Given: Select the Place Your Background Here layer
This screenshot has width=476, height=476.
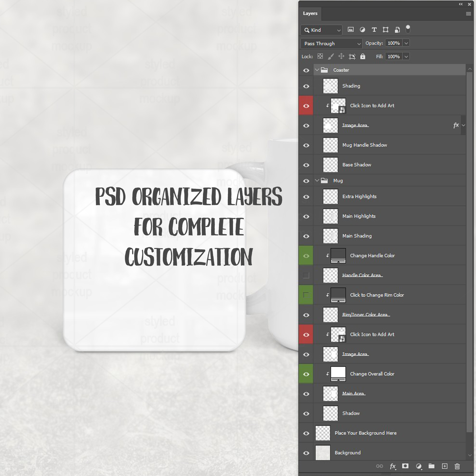Looking at the screenshot, I should (365, 433).
